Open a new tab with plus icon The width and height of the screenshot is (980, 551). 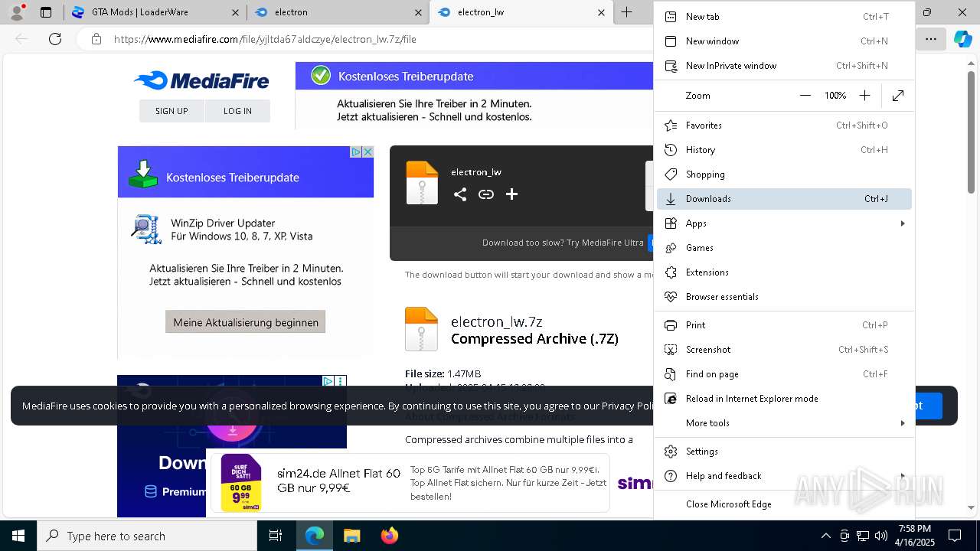coord(627,12)
